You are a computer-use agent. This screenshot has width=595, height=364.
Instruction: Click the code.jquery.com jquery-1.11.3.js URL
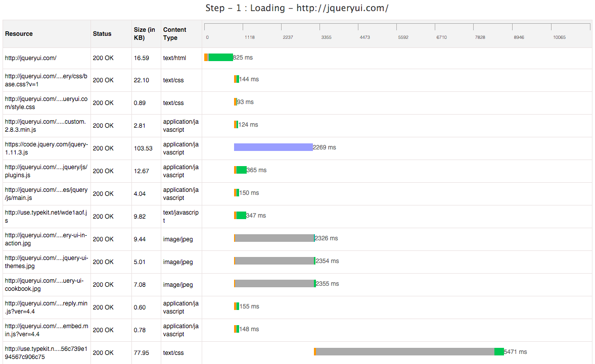tap(47, 148)
